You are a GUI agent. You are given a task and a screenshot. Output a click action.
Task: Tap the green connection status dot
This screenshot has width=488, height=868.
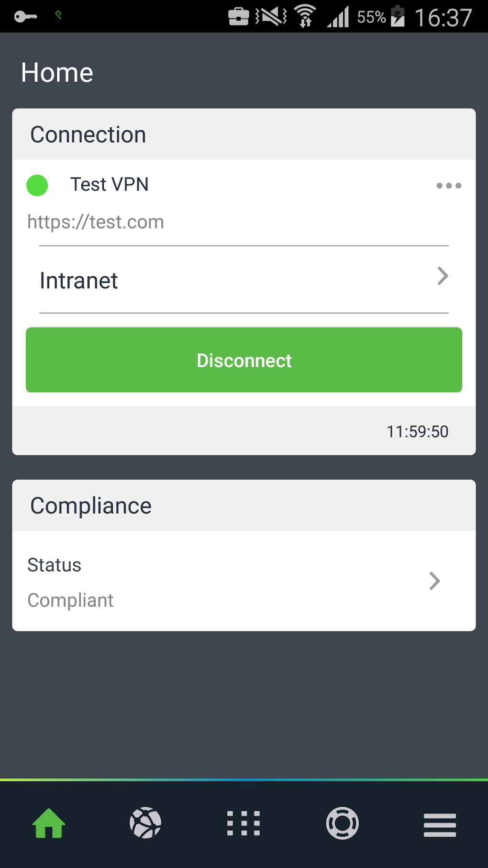(x=37, y=186)
